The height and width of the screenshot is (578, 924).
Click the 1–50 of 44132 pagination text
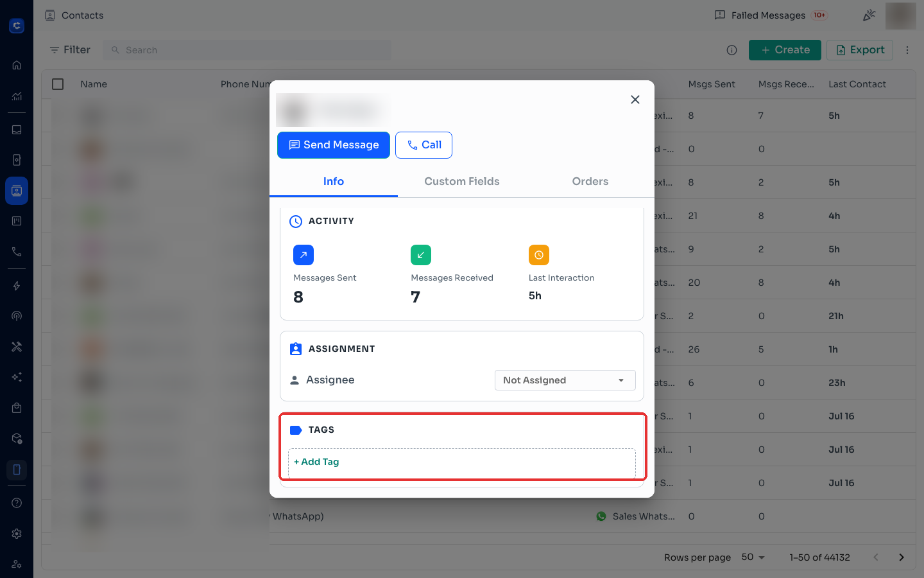click(x=819, y=557)
